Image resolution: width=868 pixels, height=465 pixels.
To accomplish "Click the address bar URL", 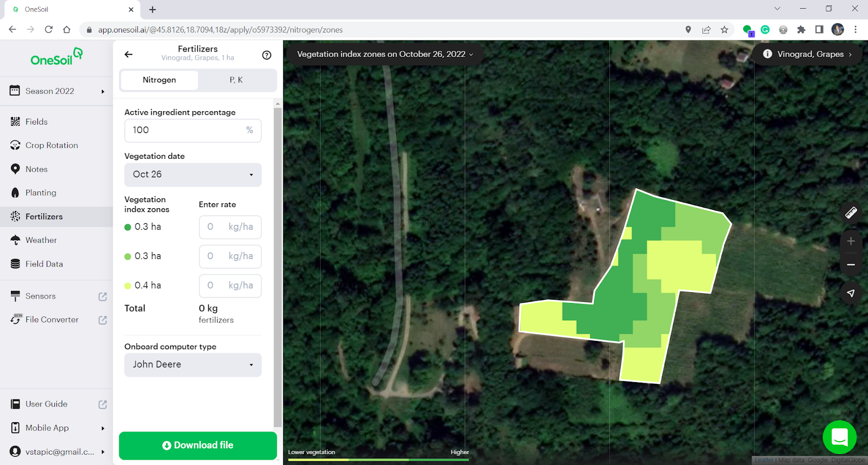I will pyautogui.click(x=220, y=30).
